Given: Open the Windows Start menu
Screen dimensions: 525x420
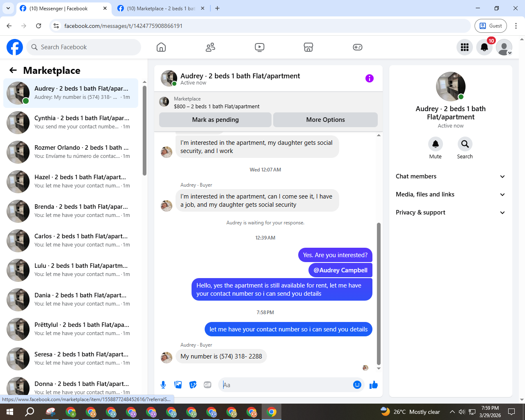Looking at the screenshot, I should 10,412.
